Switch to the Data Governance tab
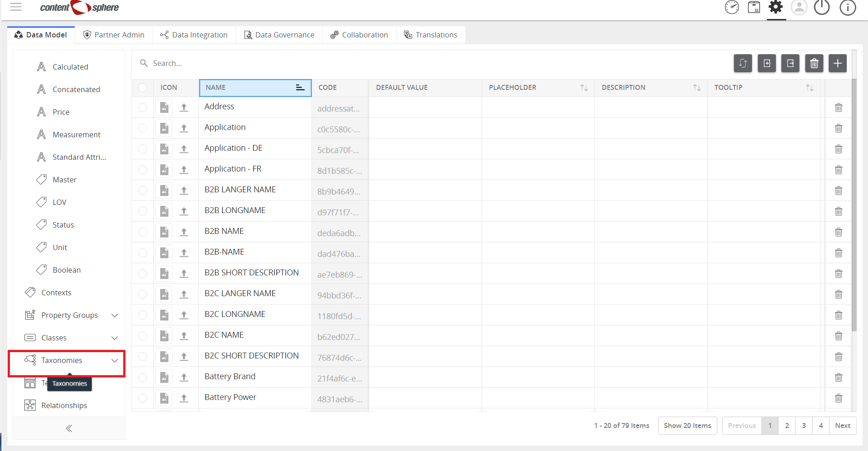 point(279,35)
